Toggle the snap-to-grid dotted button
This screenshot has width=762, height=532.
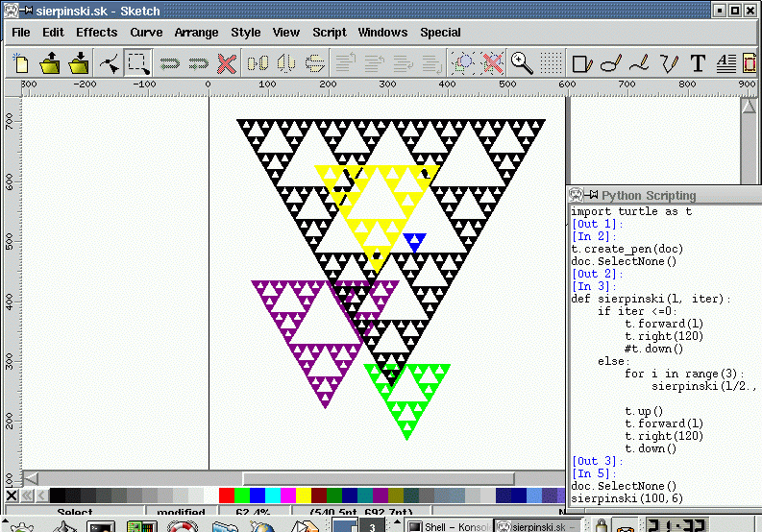(551, 64)
